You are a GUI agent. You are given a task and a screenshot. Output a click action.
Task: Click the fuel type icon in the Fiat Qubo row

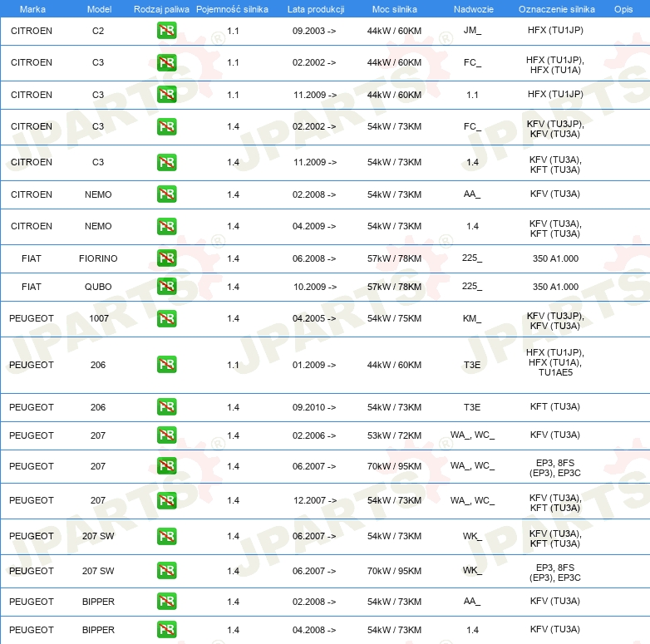pyautogui.click(x=166, y=287)
